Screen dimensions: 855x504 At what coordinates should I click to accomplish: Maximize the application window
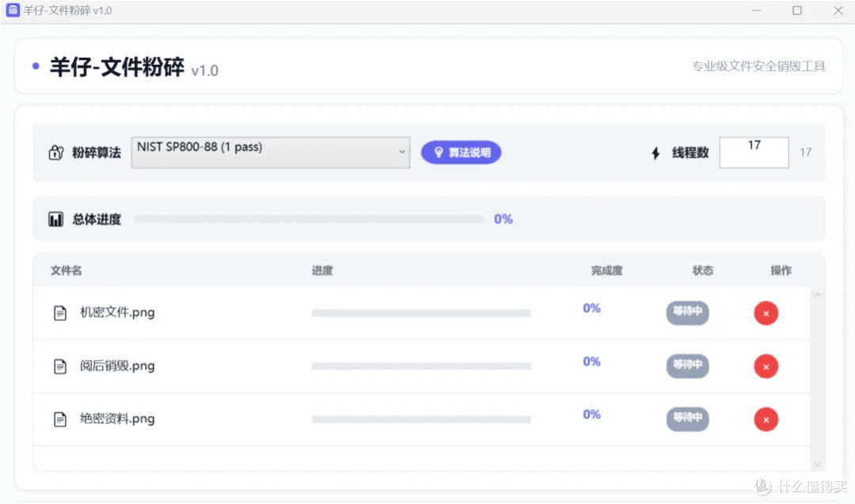tap(796, 10)
